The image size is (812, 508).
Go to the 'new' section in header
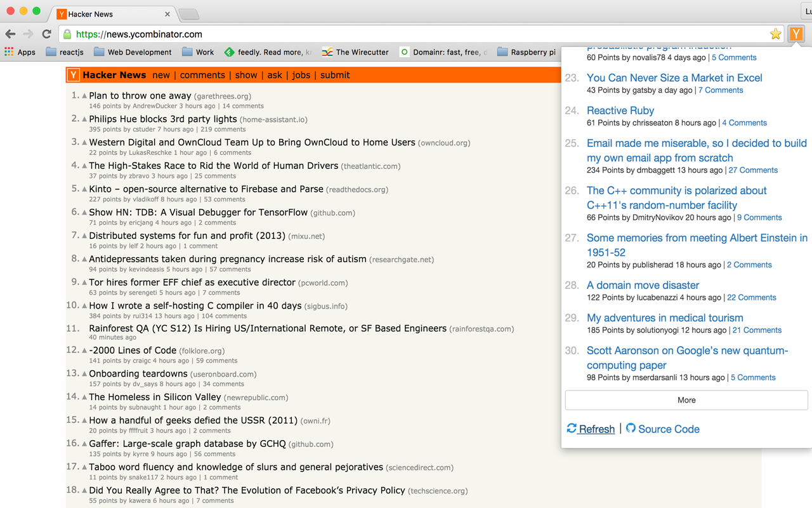[x=161, y=75]
